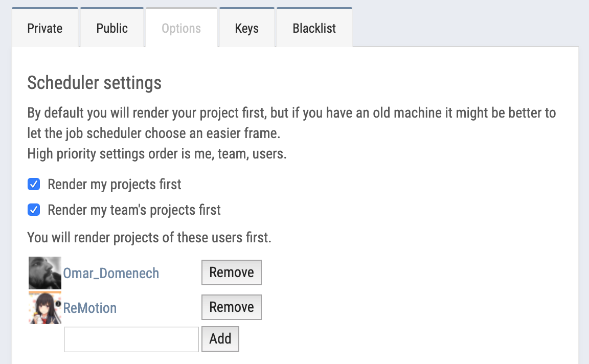Image resolution: width=589 pixels, height=364 pixels.
Task: Remove Omar_Domenech from the priority users
Action: coord(232,272)
